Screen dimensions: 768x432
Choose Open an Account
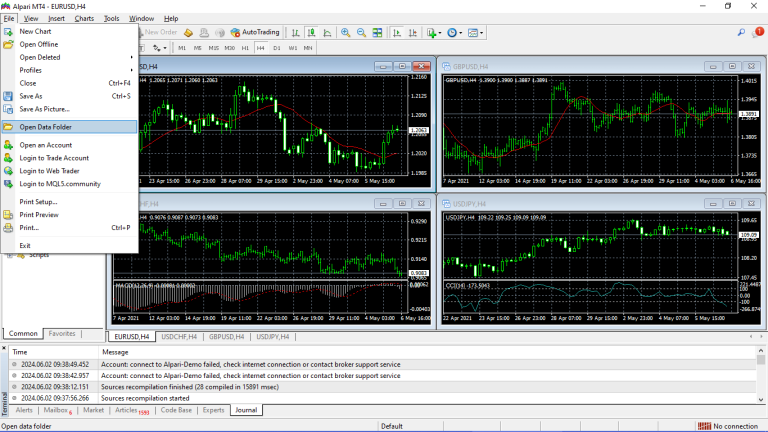click(70, 145)
